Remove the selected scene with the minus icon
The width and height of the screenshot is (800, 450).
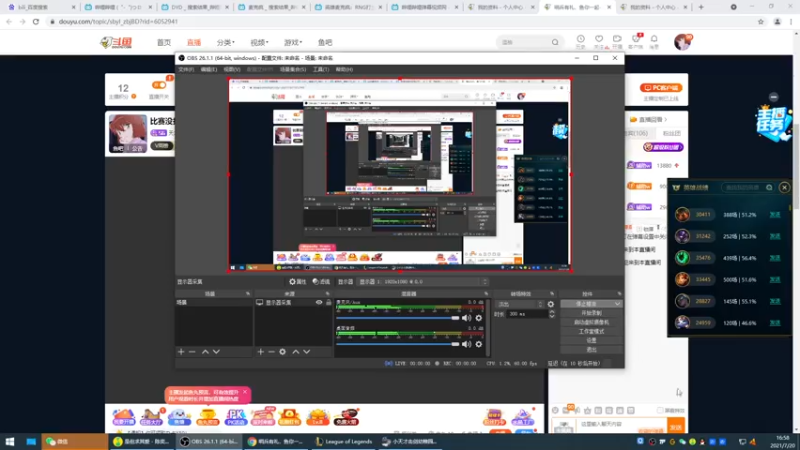pyautogui.click(x=192, y=352)
